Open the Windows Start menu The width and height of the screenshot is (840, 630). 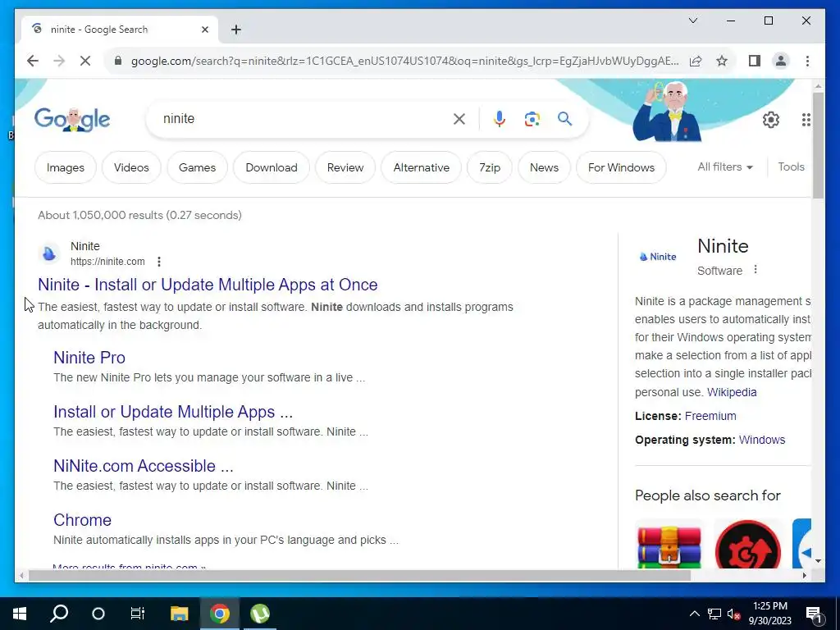click(20, 614)
